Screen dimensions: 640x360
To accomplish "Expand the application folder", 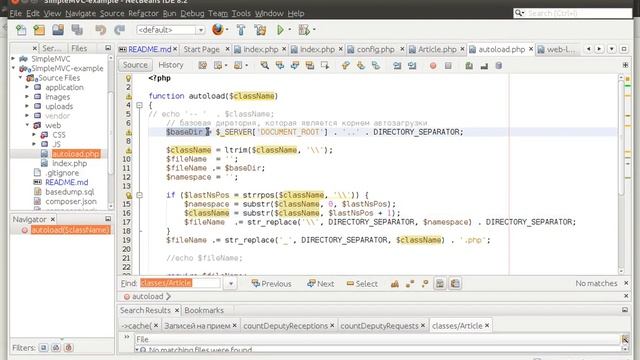I will click(27, 87).
